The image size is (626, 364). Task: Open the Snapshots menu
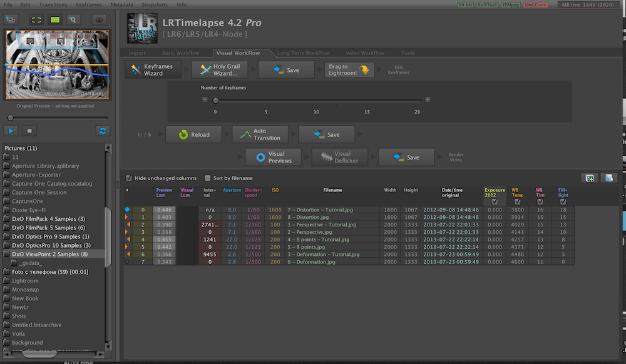coord(155,5)
